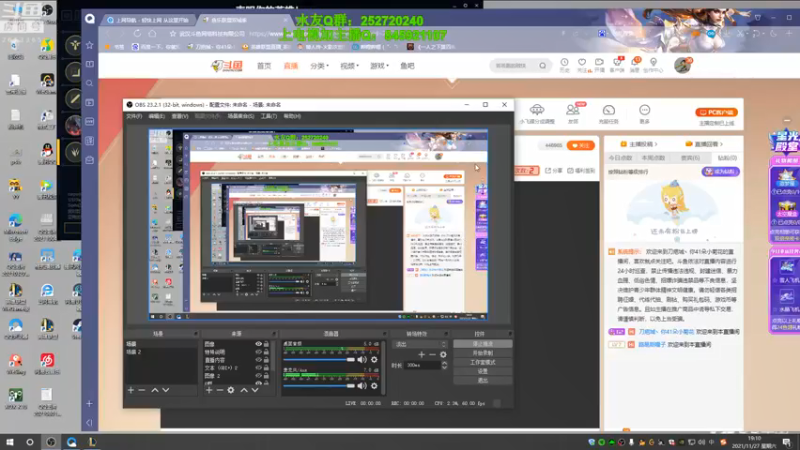Open Douyu 历史 history icon
Screen dimensions: 800x450
[x=564, y=65]
